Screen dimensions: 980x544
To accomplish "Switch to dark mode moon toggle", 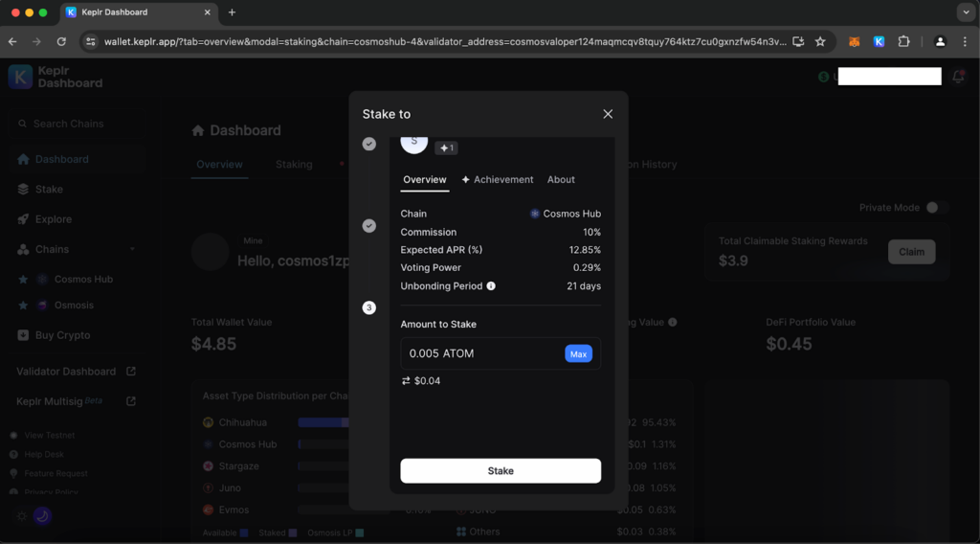I will pos(42,516).
